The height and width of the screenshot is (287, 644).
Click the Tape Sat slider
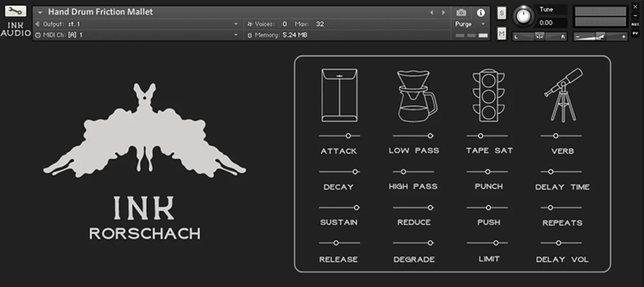pyautogui.click(x=487, y=135)
